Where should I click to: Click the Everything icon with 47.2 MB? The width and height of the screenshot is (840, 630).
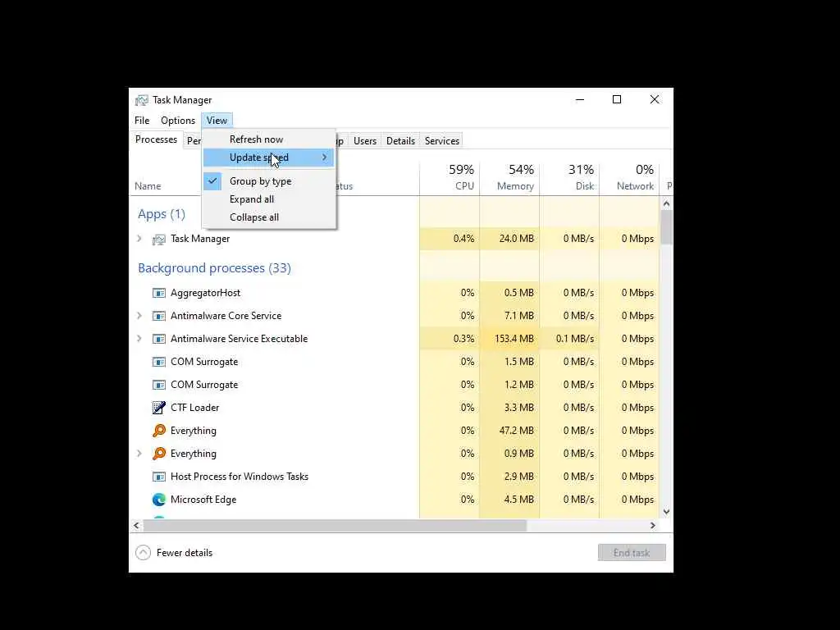coord(158,431)
